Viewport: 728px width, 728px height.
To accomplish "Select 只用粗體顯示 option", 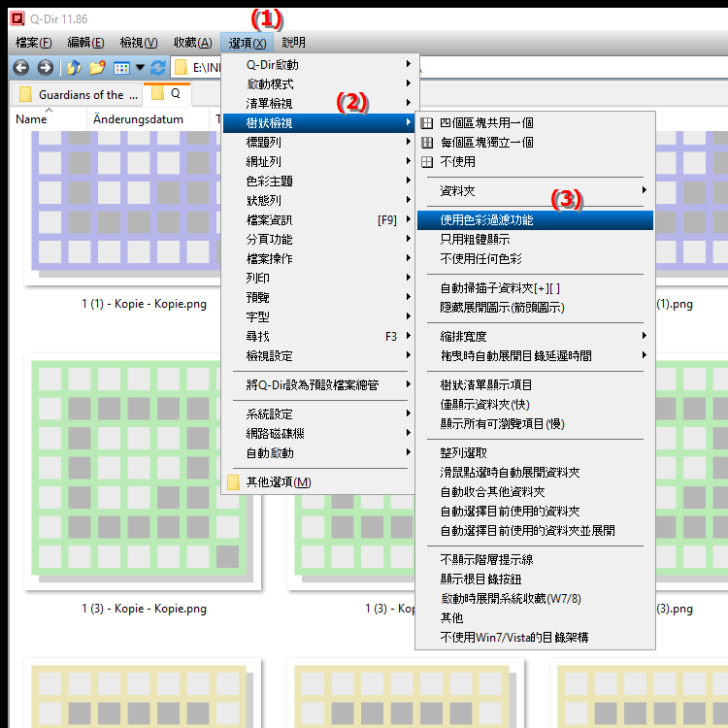I will 535,240.
